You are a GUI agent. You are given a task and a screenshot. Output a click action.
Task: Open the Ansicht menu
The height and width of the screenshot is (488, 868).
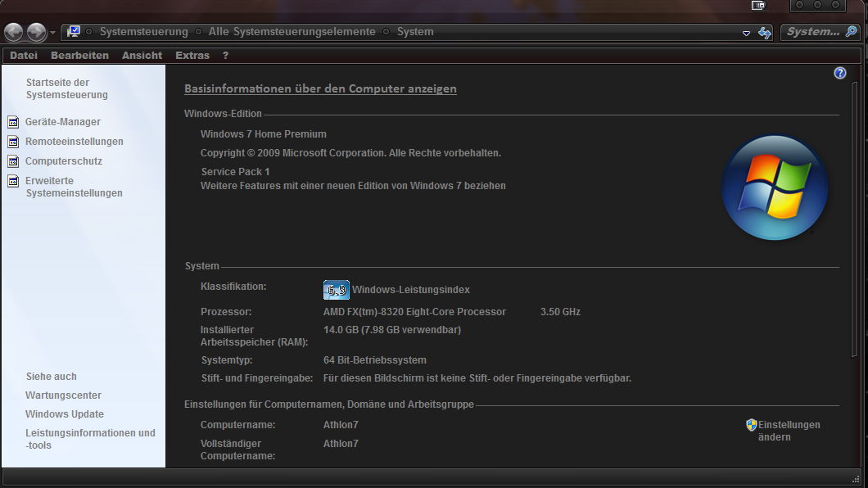[142, 56]
